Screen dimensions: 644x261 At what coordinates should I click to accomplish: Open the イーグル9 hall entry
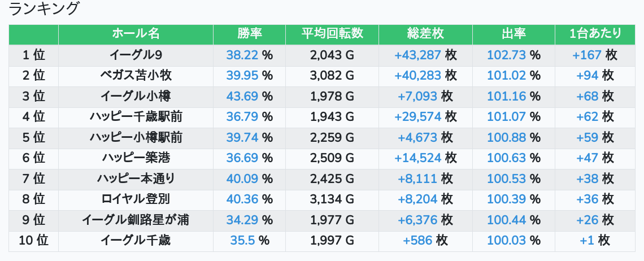136,55
